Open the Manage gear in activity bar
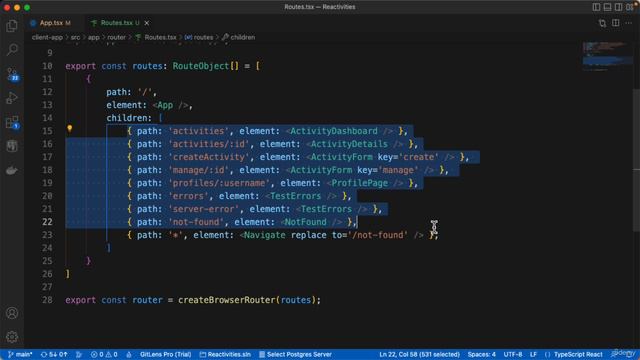 click(x=12, y=337)
